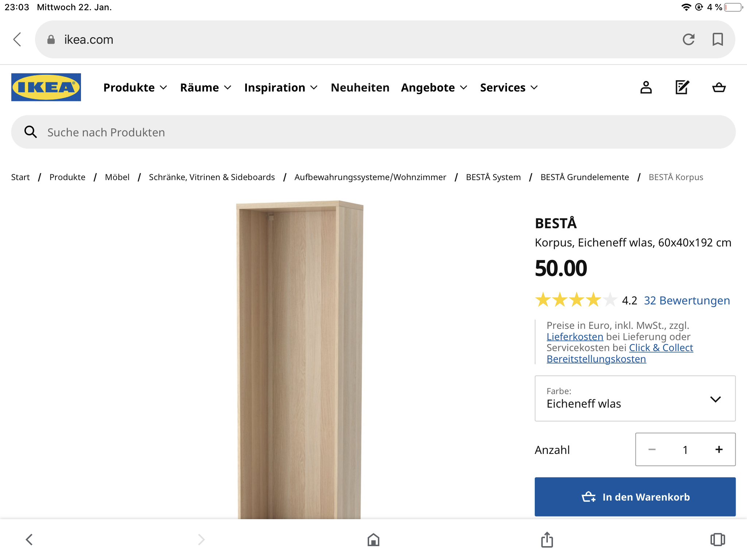The width and height of the screenshot is (747, 560).
Task: Bookmark this page via bookmark icon
Action: [x=717, y=39]
